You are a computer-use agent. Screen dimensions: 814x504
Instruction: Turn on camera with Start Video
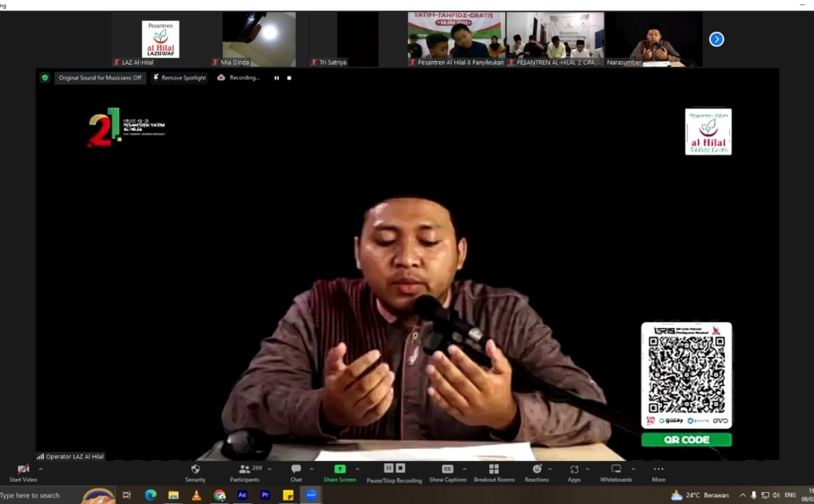pos(23,473)
